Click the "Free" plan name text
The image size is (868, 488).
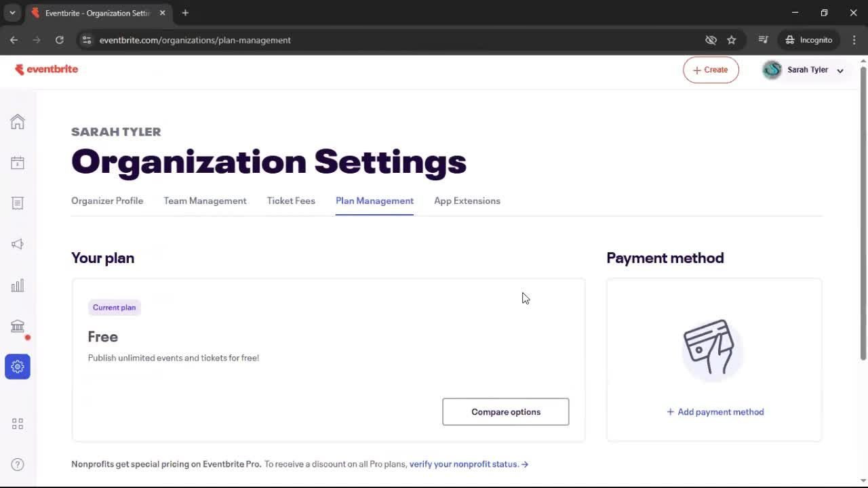pyautogui.click(x=103, y=337)
